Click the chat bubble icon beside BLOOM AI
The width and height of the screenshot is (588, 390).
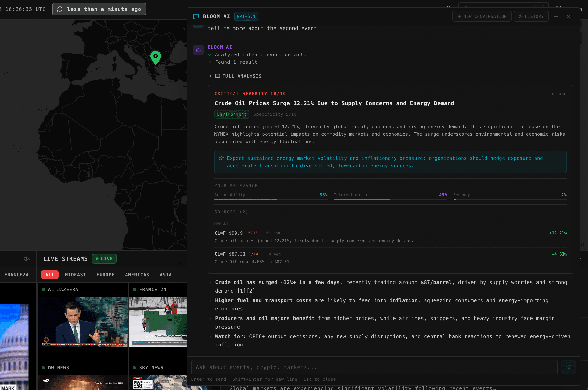click(196, 16)
